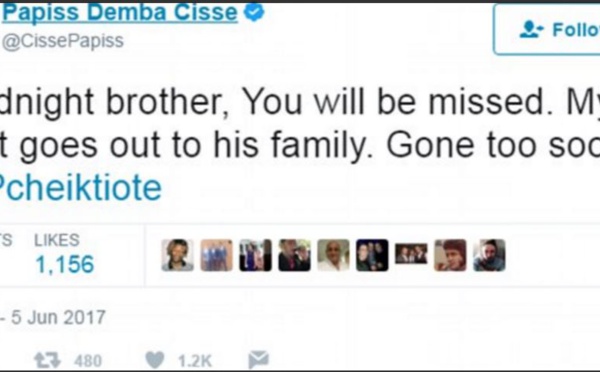
Task: View the 1,156 likes count
Action: coord(64,264)
